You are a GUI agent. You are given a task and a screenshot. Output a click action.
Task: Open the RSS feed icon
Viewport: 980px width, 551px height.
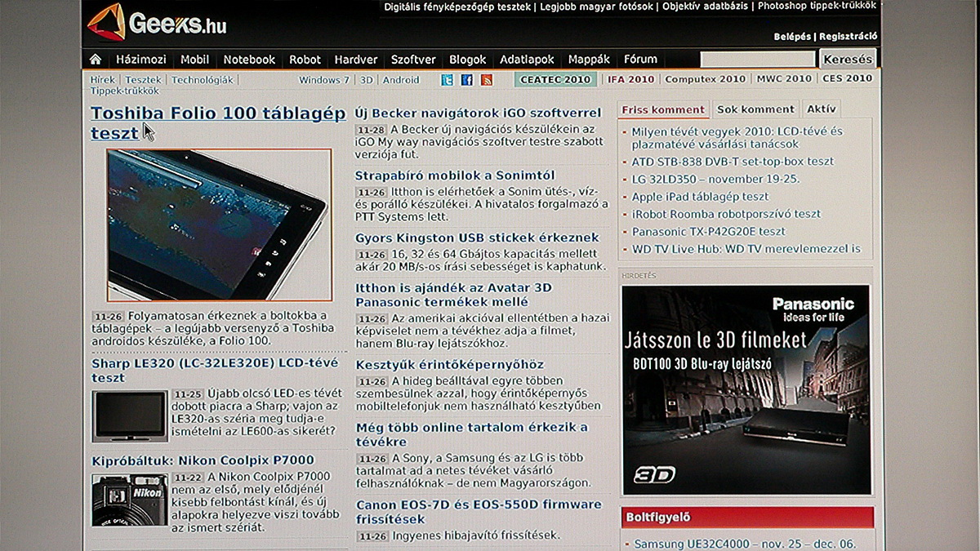pyautogui.click(x=487, y=80)
